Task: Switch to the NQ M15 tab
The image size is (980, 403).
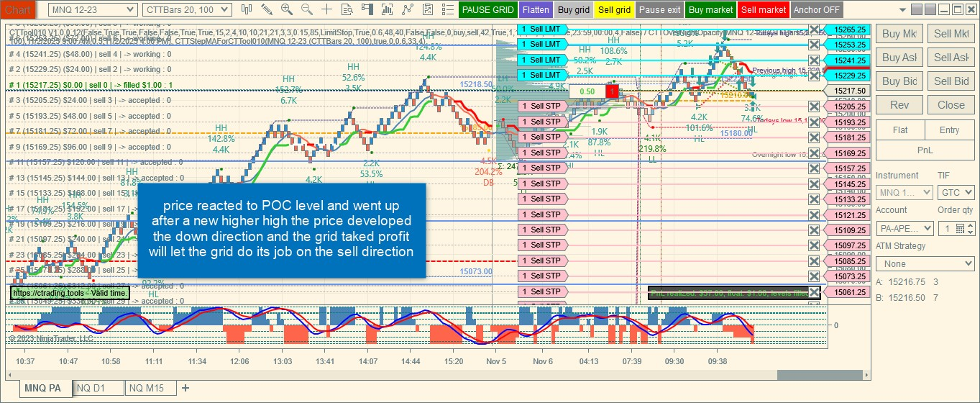Action: point(147,388)
